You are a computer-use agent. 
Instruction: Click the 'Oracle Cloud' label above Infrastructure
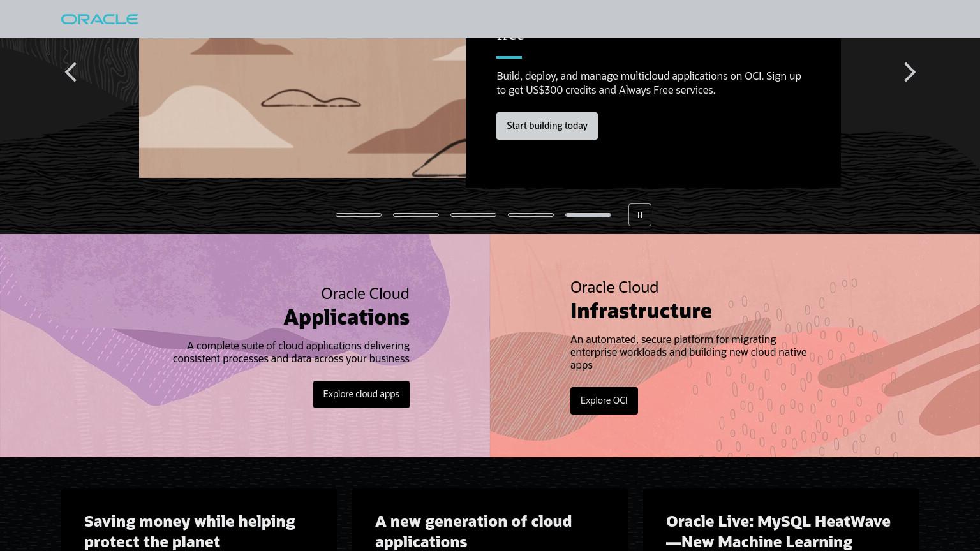[614, 287]
